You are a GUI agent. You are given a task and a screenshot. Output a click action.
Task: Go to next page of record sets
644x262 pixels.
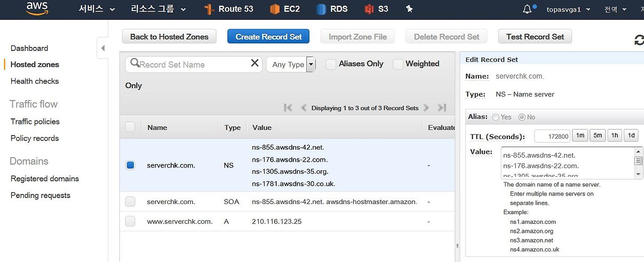click(426, 108)
